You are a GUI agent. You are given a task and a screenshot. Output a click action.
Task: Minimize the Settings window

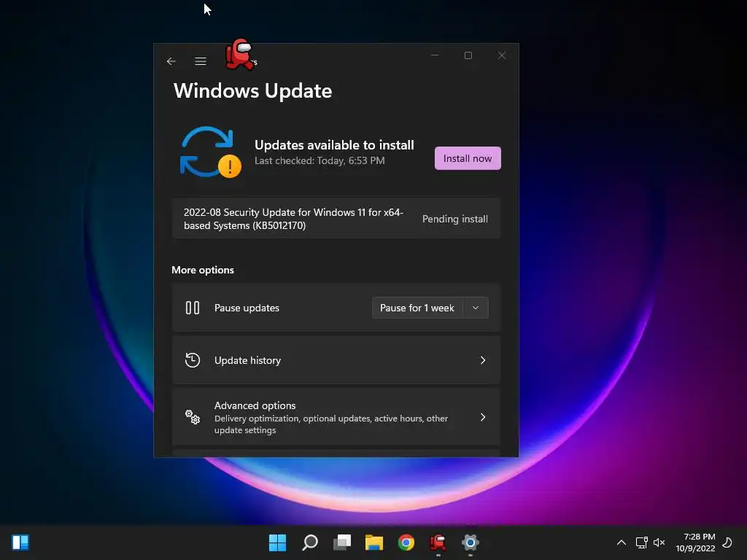tap(435, 55)
